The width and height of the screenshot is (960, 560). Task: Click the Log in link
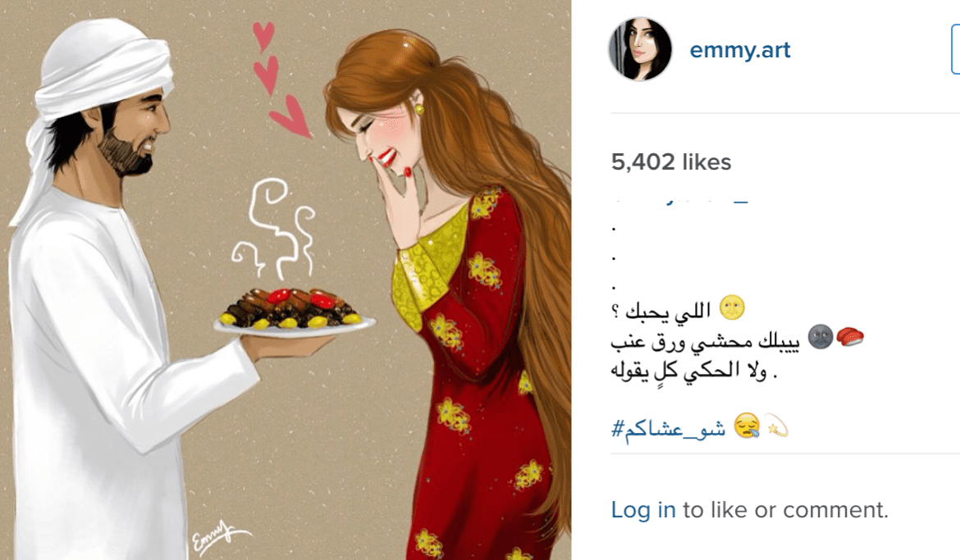click(x=642, y=510)
